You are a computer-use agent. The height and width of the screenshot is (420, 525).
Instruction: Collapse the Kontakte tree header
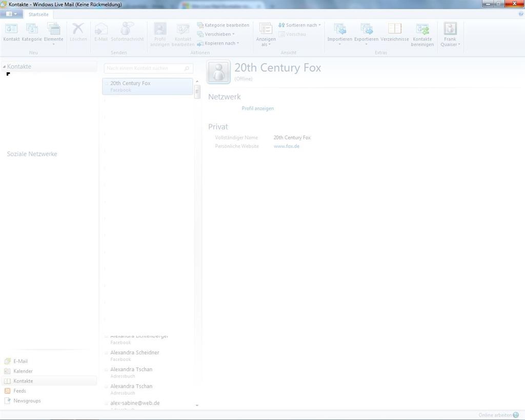pos(4,67)
